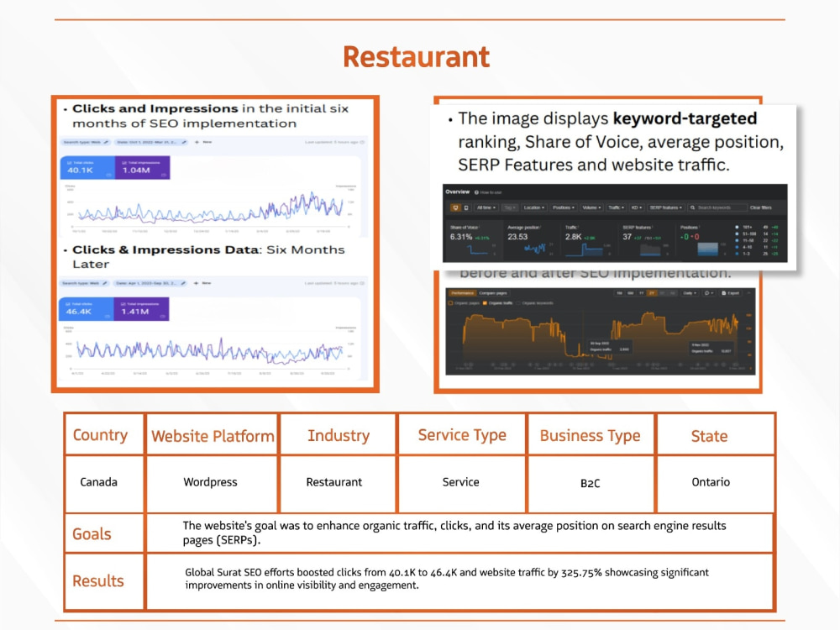Select the 1Y time range
The width and height of the screenshot is (840, 630).
641,293
